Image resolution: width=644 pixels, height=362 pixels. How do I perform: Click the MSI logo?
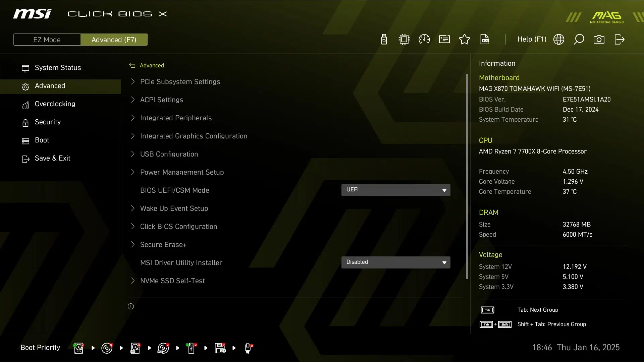[32, 14]
